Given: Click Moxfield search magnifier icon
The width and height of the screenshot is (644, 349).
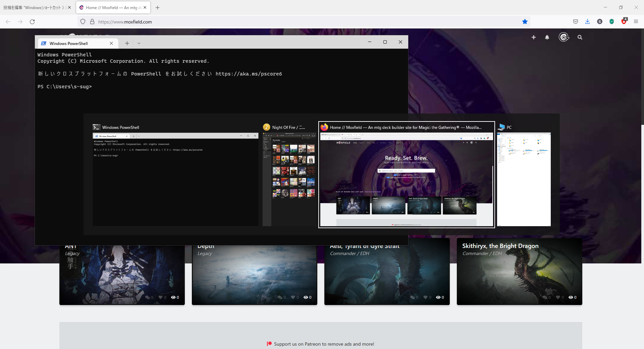Looking at the screenshot, I should 580,37.
